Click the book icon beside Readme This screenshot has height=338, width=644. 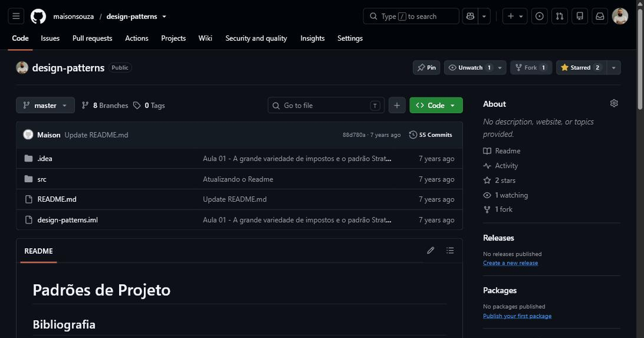click(487, 151)
